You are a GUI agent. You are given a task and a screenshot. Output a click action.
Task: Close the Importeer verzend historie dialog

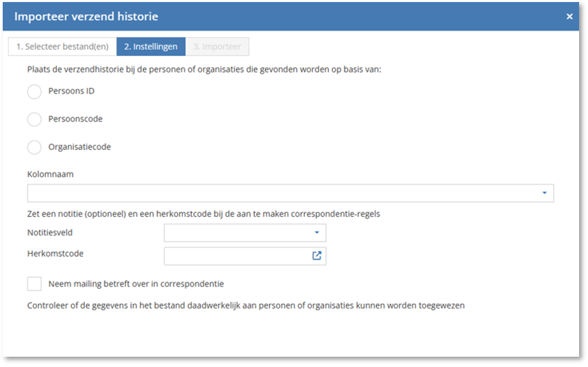click(569, 17)
